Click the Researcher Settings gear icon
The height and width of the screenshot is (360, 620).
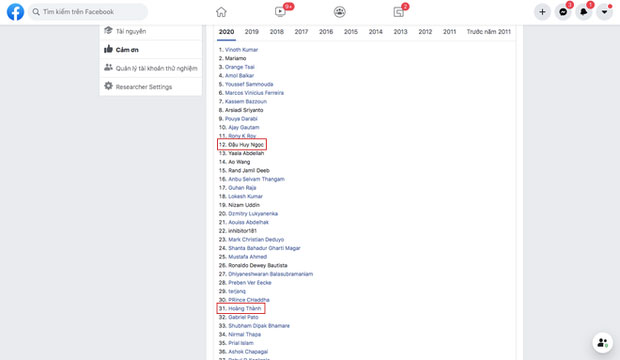point(108,86)
